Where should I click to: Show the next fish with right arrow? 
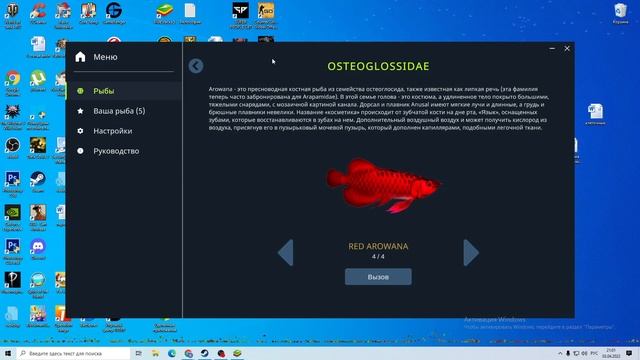point(471,253)
